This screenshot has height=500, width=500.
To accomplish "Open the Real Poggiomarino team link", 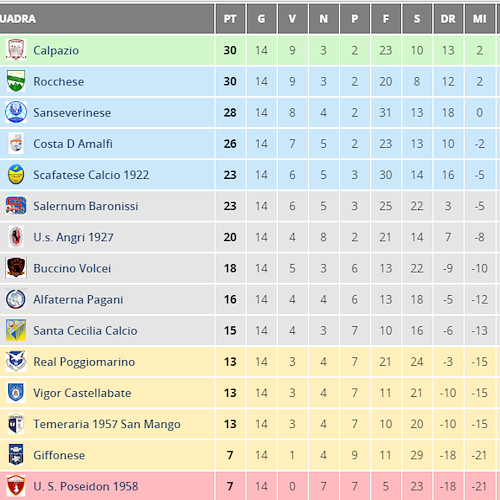I will click(84, 362).
